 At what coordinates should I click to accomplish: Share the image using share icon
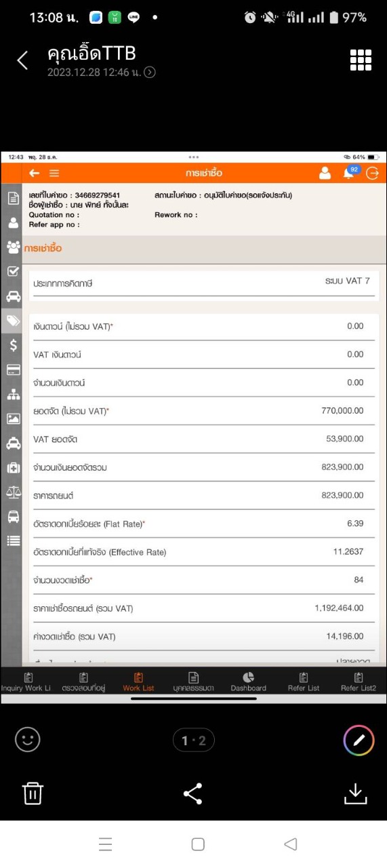(193, 793)
